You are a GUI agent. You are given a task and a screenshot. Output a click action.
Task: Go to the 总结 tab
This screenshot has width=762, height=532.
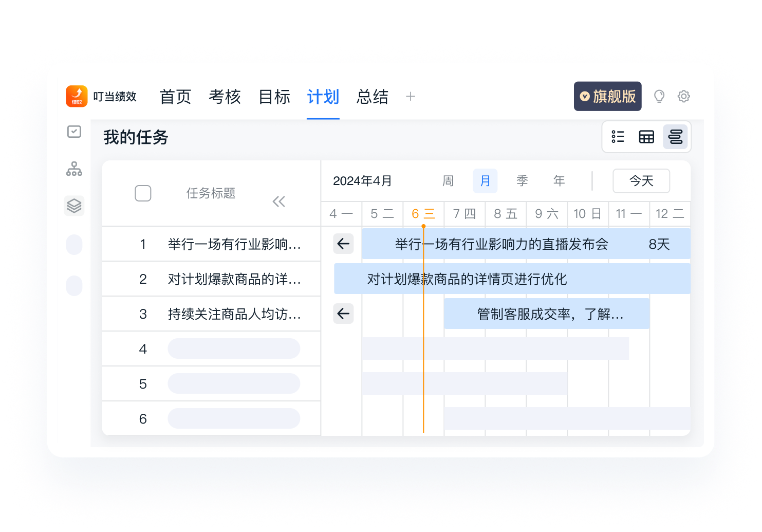pyautogui.click(x=373, y=97)
